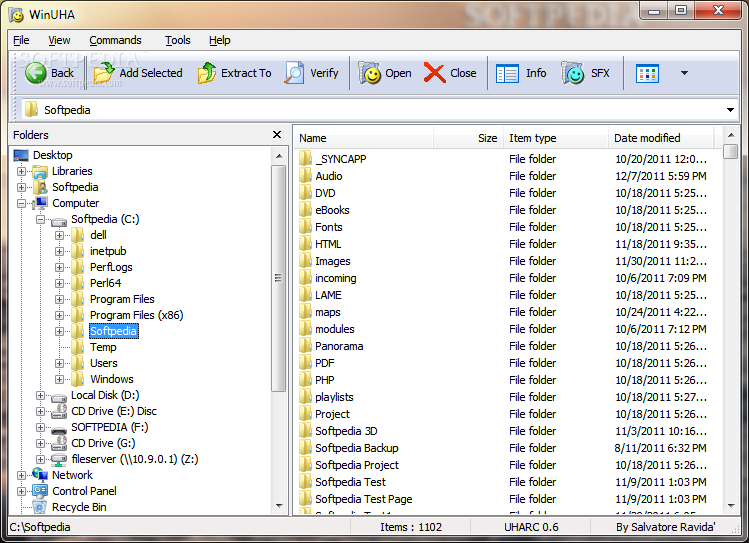Open the address bar path dropdown

tap(730, 110)
